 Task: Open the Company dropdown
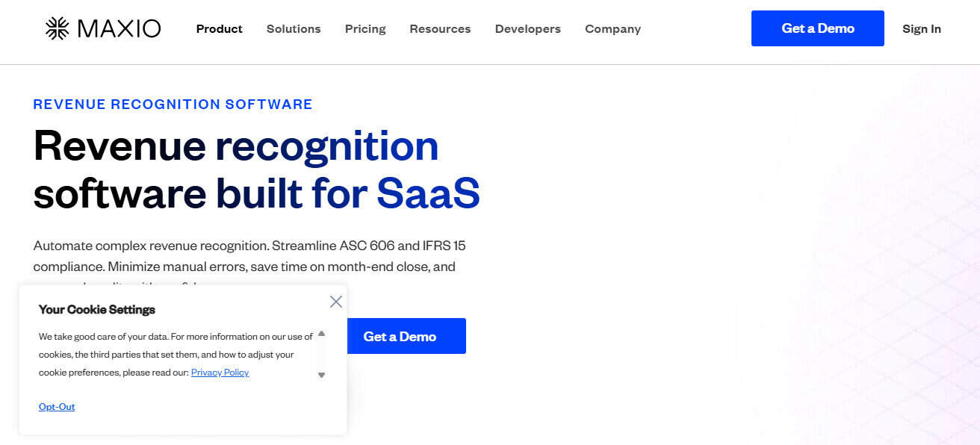click(x=612, y=29)
